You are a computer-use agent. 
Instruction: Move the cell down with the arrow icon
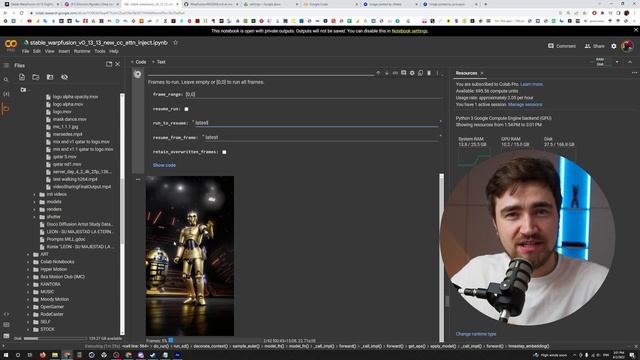(387, 73)
